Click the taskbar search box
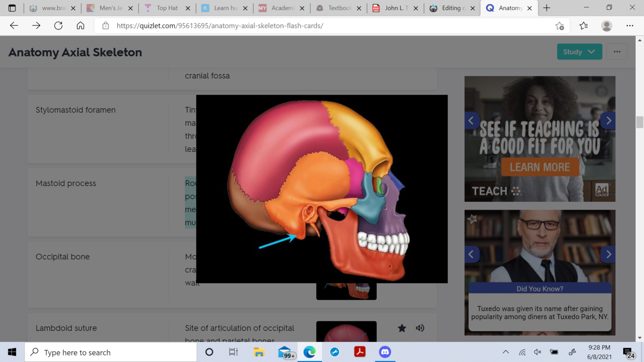 pos(111,352)
